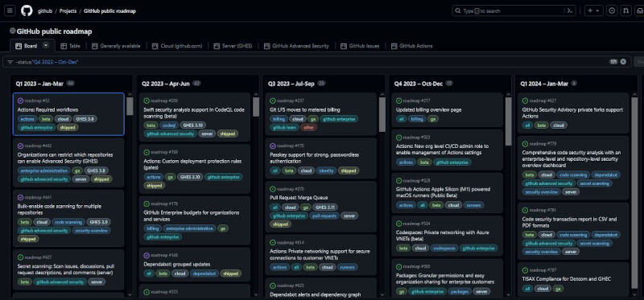Click status icon on Pull Request Merge Queue card
644x300 pixels.
coord(273,189)
